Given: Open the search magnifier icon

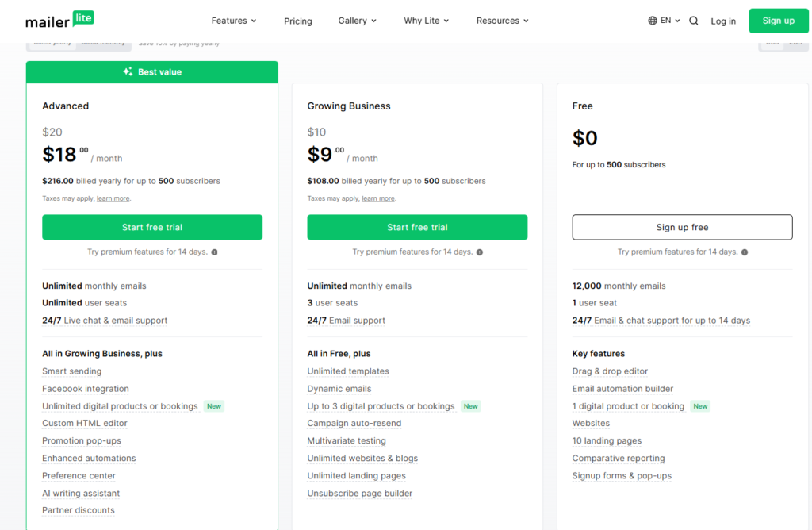Looking at the screenshot, I should (694, 21).
